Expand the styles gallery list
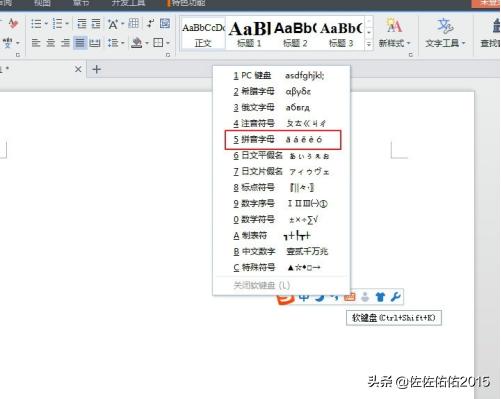 point(369,44)
